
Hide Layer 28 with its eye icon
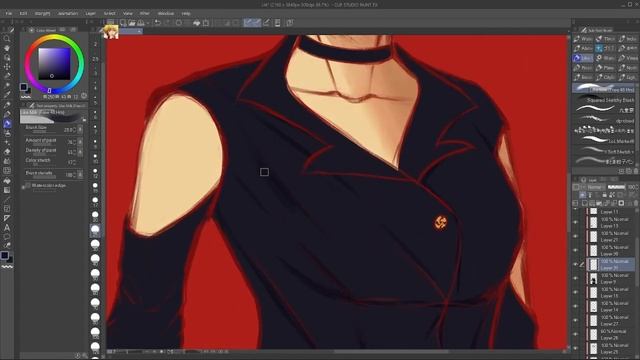click(x=576, y=334)
